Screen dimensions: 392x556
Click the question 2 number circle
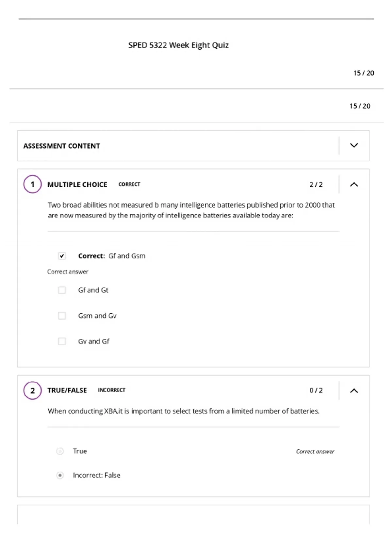pyautogui.click(x=32, y=390)
